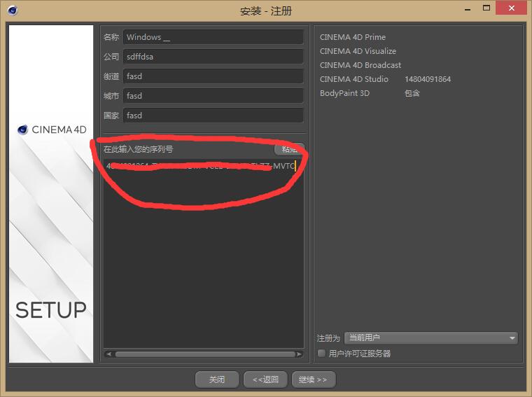
Task: Click the 继续 >> continue button
Action: click(x=313, y=379)
